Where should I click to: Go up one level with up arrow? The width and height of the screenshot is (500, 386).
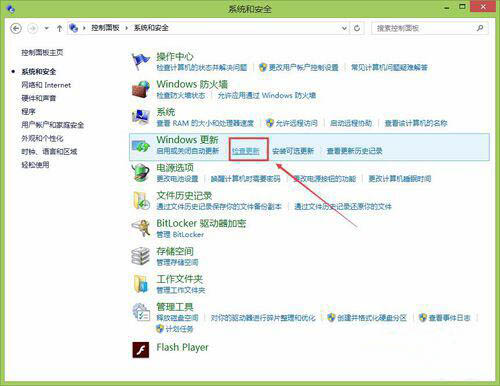click(x=59, y=28)
